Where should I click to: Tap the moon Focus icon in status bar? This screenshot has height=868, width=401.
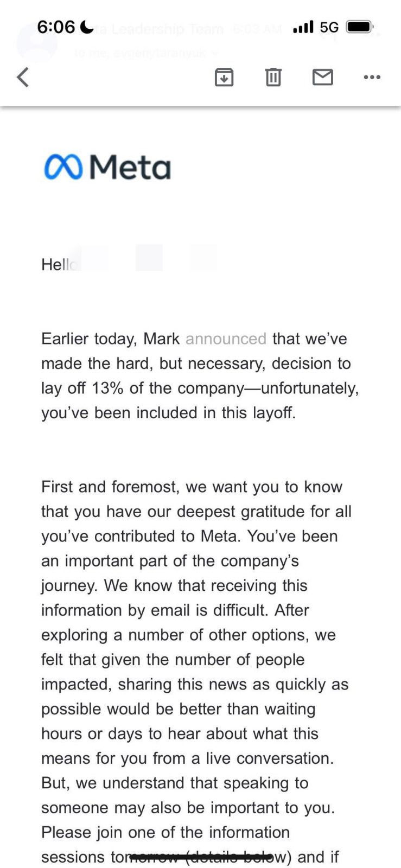[x=86, y=27]
